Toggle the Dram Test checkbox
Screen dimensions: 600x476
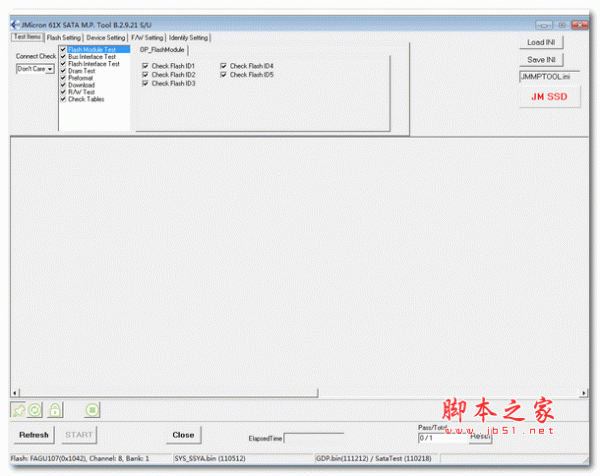click(x=64, y=71)
